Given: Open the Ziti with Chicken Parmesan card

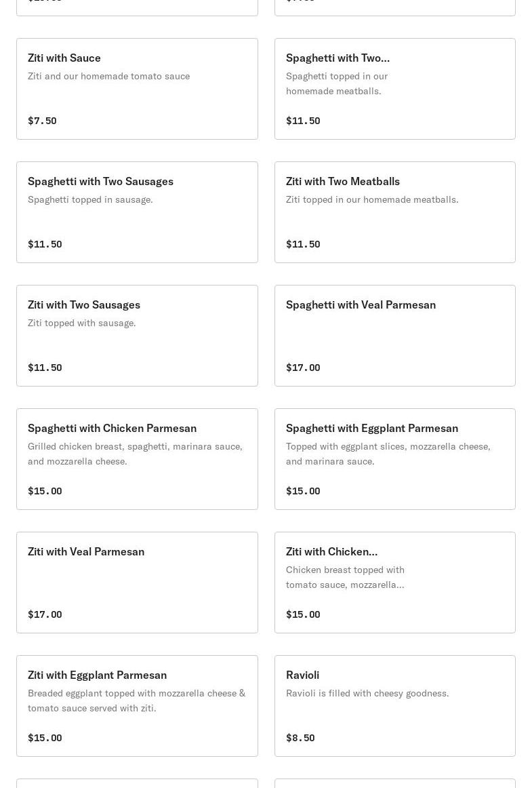Looking at the screenshot, I should click(394, 583).
